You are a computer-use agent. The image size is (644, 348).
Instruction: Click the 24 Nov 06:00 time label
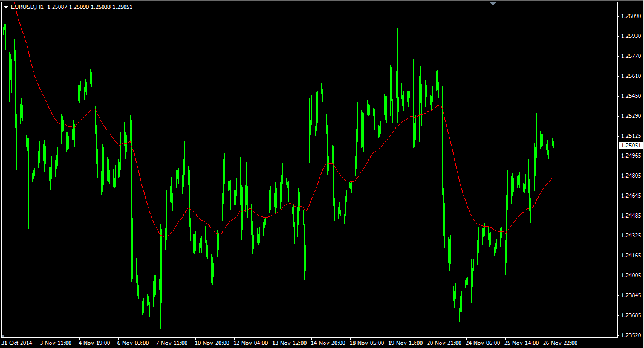coord(483,343)
